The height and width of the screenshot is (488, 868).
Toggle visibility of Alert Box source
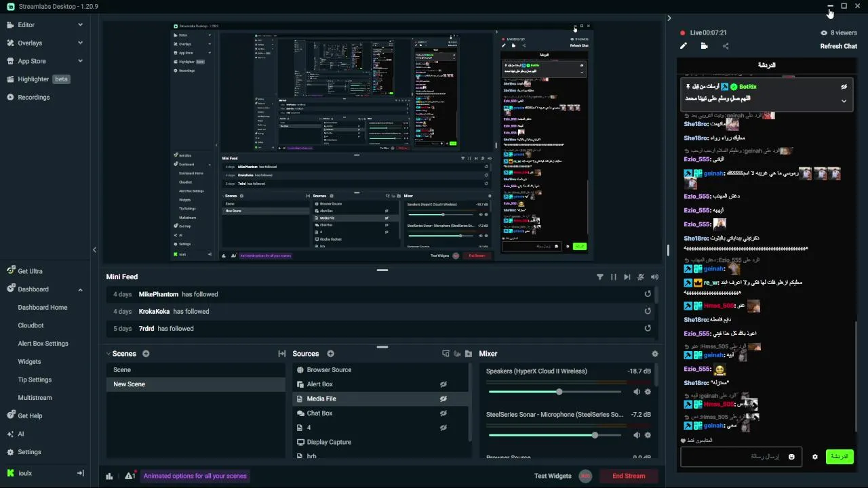[x=443, y=384]
